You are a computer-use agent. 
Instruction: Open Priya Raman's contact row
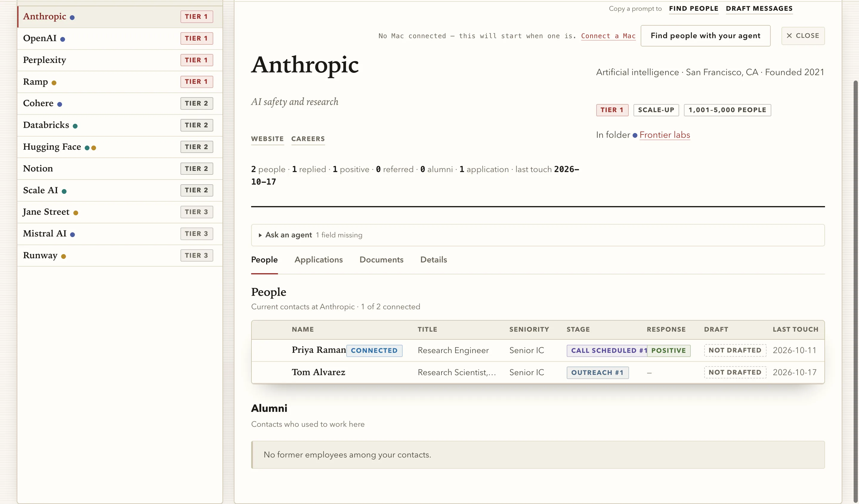coord(537,350)
